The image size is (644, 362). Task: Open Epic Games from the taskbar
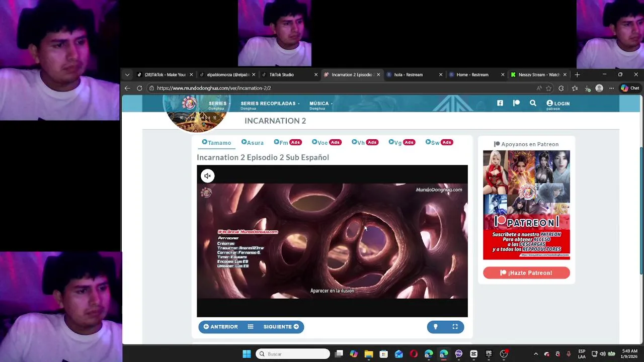pyautogui.click(x=489, y=354)
